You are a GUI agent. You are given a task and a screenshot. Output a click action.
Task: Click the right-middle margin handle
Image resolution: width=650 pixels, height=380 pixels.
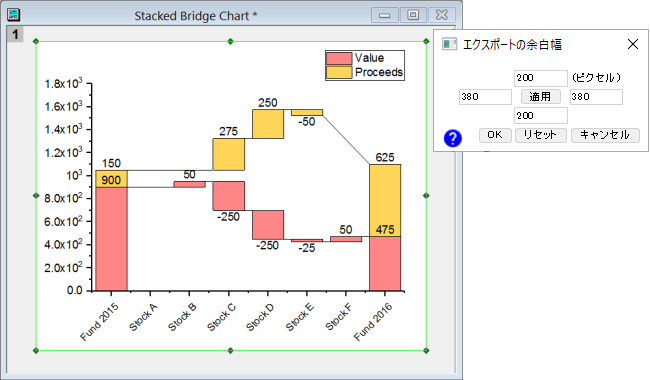tap(426, 196)
